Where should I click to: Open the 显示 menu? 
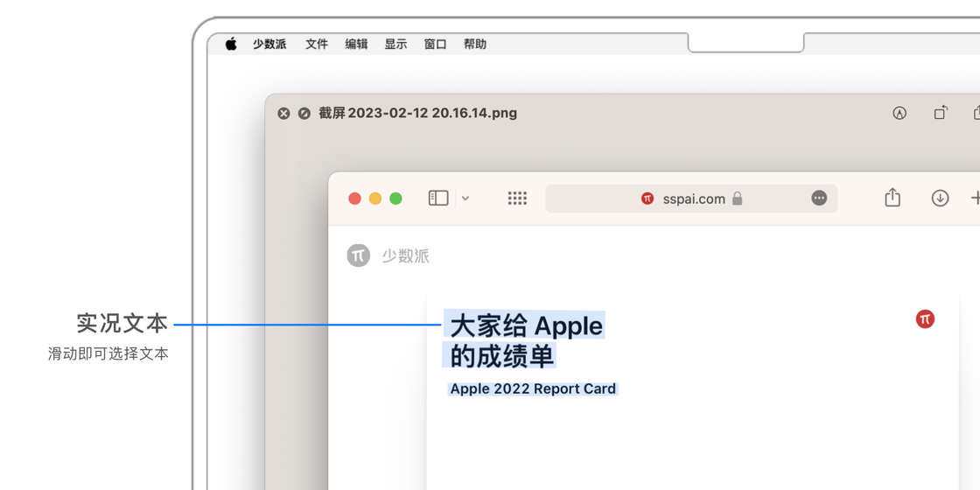coord(395,45)
